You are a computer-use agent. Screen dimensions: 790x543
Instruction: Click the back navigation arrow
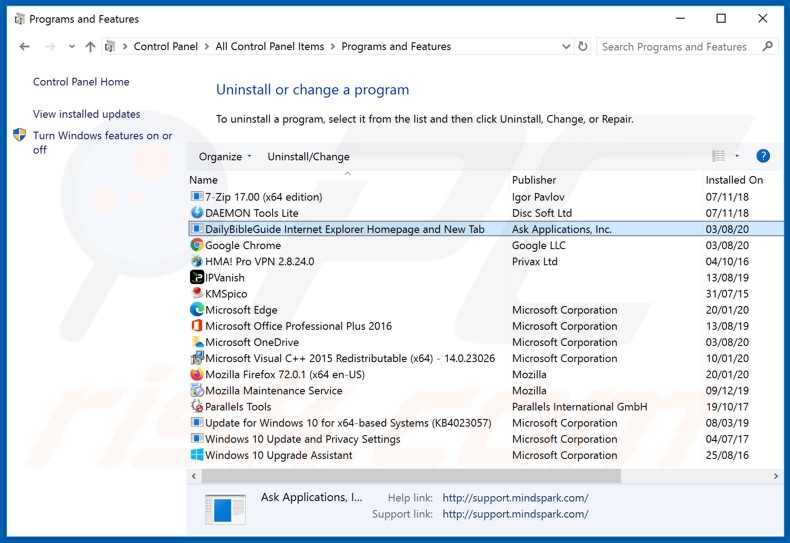25,47
